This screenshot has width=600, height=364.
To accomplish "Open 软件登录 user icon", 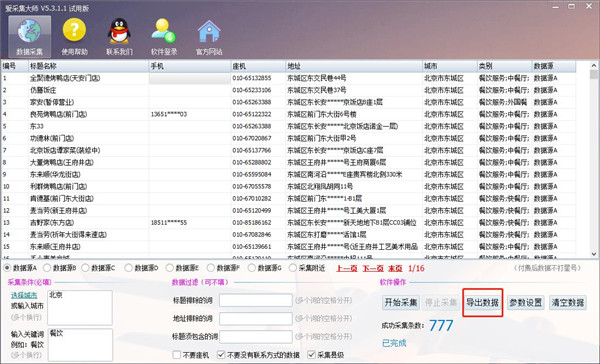I will pyautogui.click(x=164, y=36).
